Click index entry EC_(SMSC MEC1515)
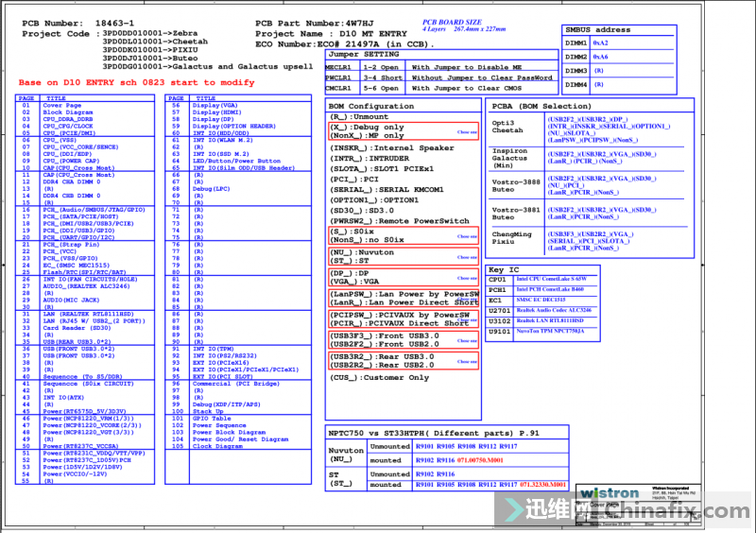 [77, 266]
